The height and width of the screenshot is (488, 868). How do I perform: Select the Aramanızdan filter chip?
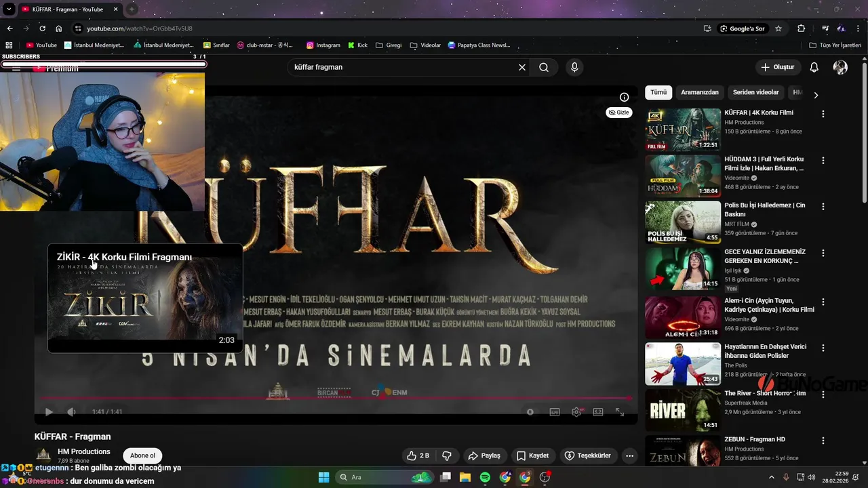click(700, 92)
